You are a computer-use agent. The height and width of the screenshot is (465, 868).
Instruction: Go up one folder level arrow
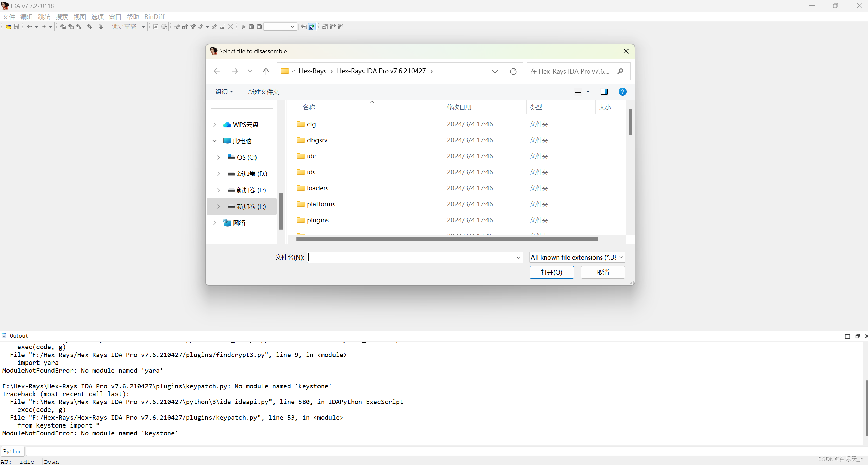click(266, 71)
